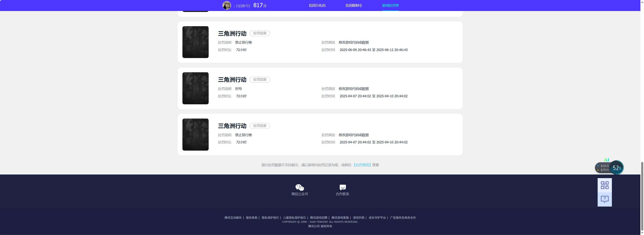
Task: Open 腾讯游戏招聘 footer link
Action: (318, 218)
